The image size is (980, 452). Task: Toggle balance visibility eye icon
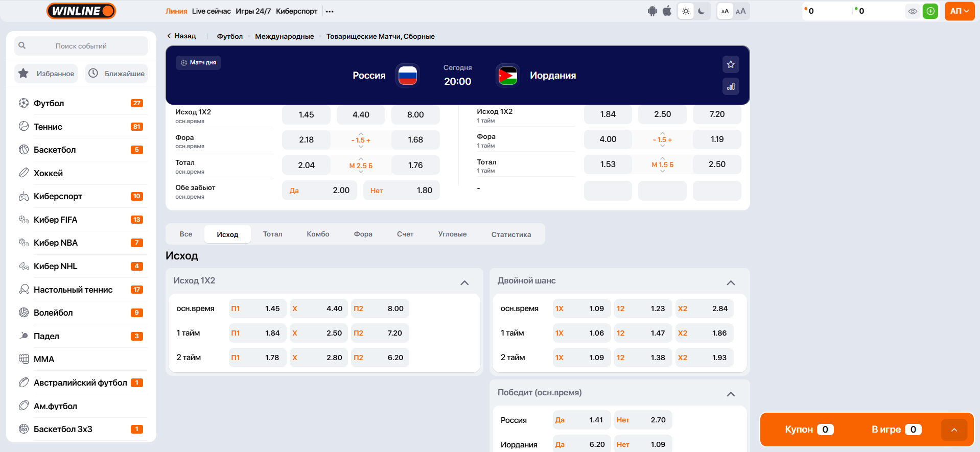(913, 11)
